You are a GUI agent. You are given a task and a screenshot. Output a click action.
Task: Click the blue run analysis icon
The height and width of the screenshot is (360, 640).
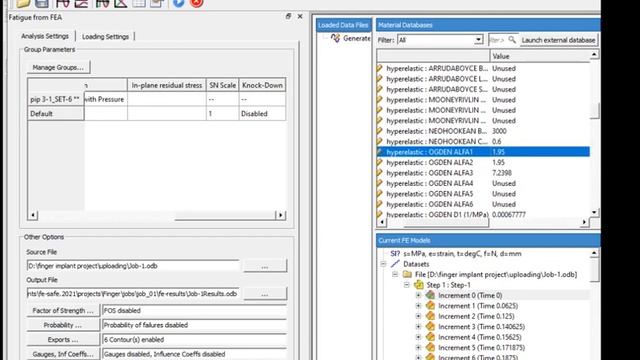click(x=178, y=3)
